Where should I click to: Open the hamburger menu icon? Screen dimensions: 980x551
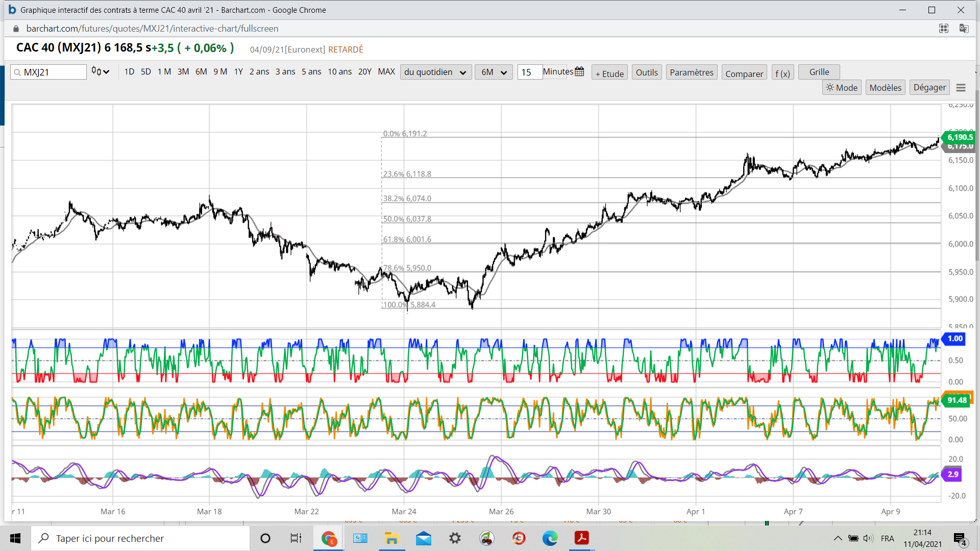coord(961,88)
